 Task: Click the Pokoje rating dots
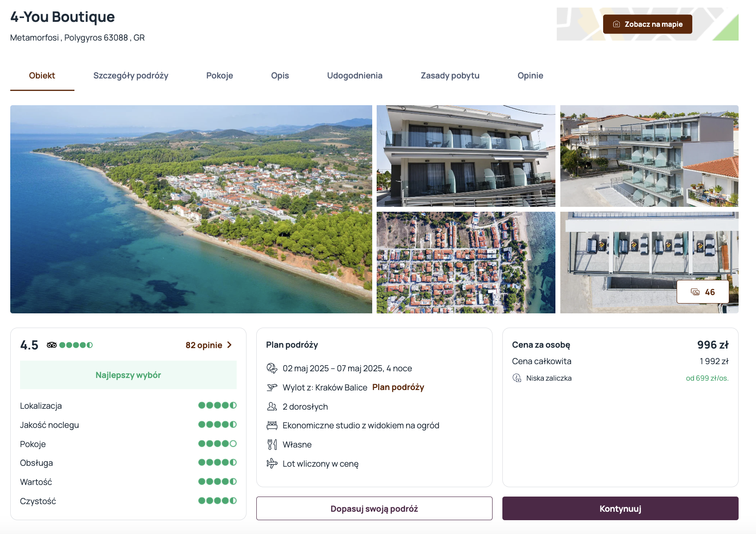click(x=218, y=444)
